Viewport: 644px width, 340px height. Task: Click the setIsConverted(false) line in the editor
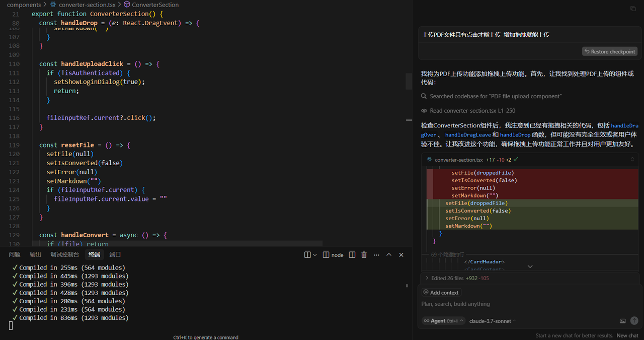(x=85, y=163)
